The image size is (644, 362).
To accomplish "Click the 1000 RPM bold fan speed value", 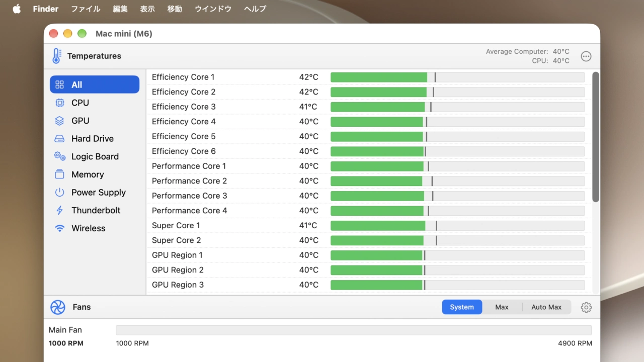I will pos(66,343).
